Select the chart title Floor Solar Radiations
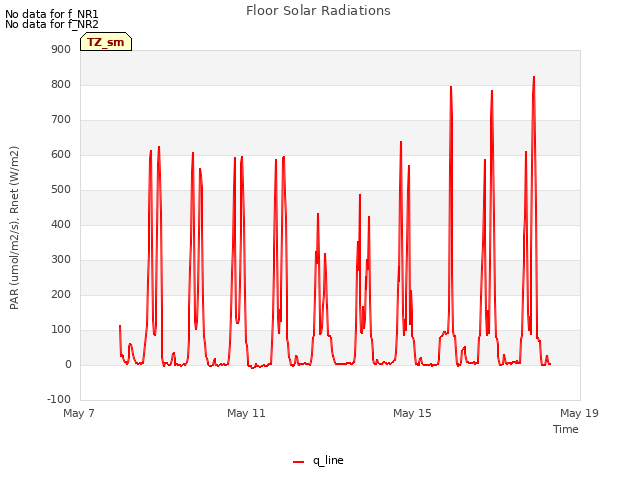This screenshot has height=480, width=640. 318,11
